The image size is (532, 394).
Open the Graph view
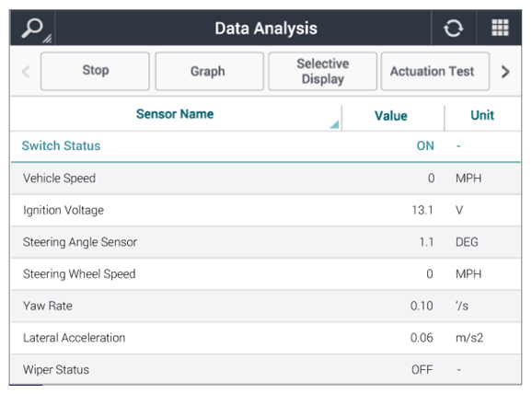[x=209, y=71]
